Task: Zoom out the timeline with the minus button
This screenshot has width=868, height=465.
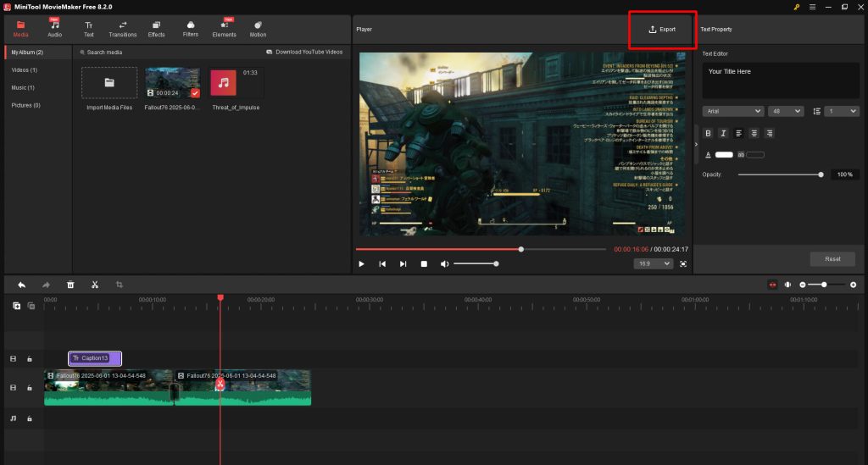Action: (803, 285)
